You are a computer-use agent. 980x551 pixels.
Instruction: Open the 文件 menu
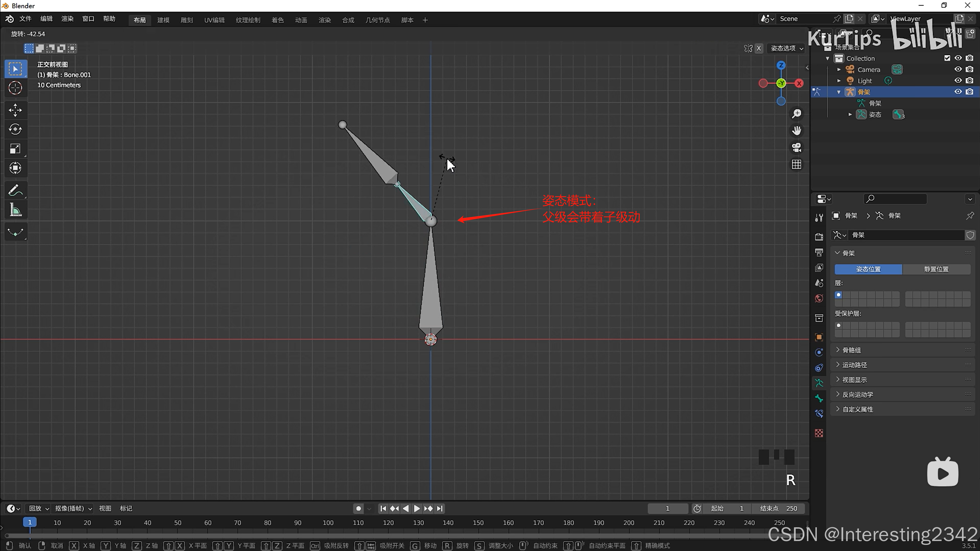click(x=25, y=19)
